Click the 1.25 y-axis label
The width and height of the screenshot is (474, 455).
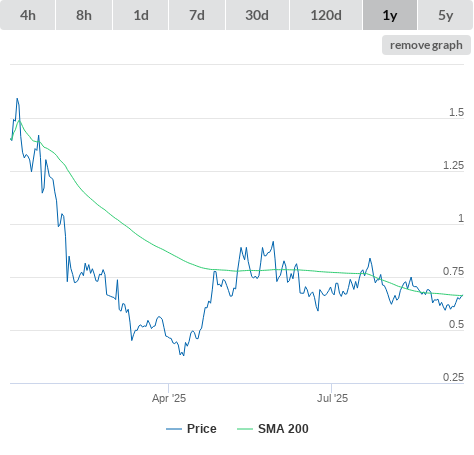coord(453,165)
